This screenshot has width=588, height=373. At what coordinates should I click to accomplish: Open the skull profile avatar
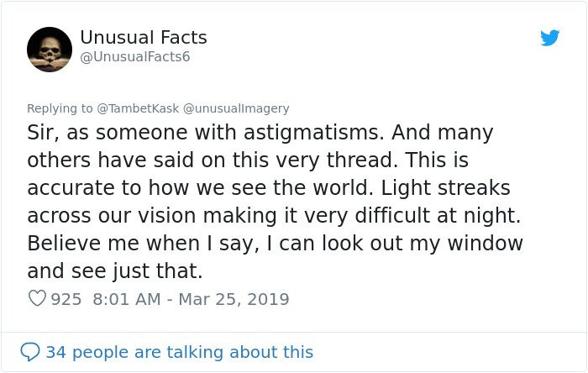[50, 49]
